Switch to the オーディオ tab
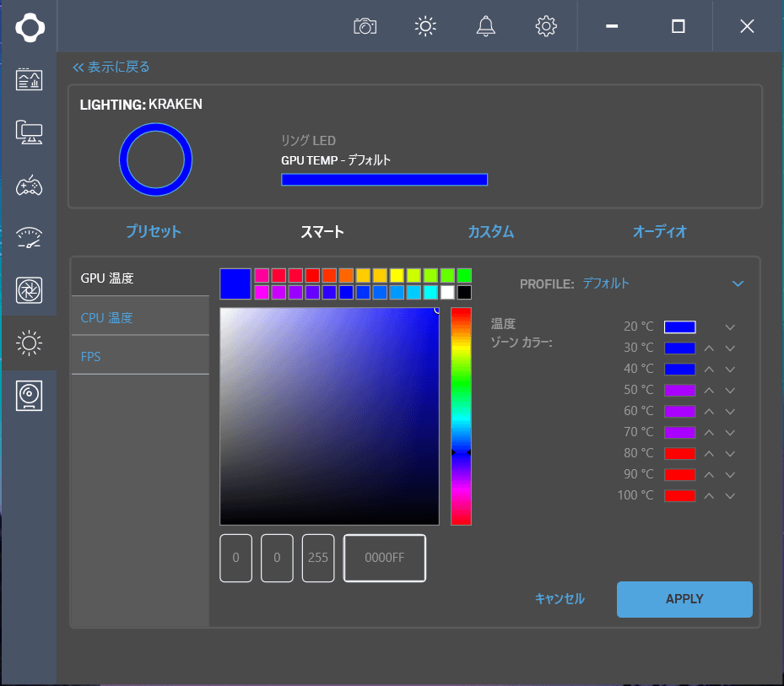The height and width of the screenshot is (686, 784). click(x=659, y=231)
